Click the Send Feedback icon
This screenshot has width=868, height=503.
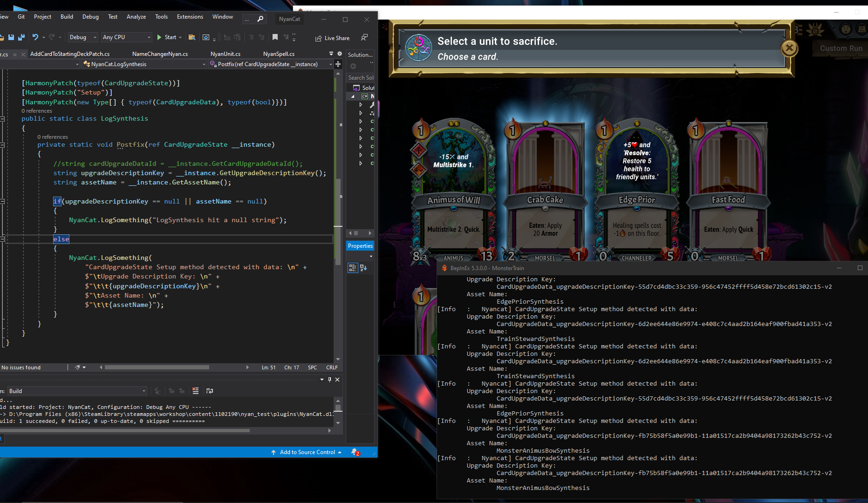coord(364,37)
